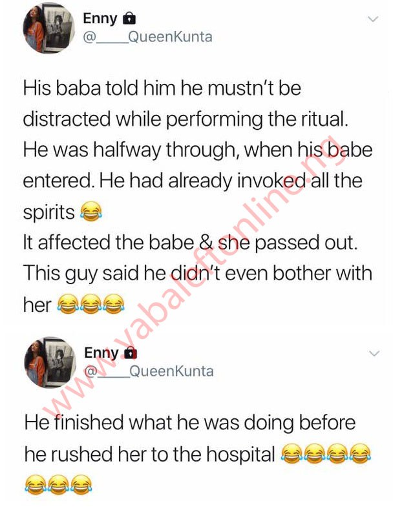Screen dimensions: 393x532
Task: Click Enny's profile picture on first tweet
Action: pyautogui.click(x=48, y=28)
